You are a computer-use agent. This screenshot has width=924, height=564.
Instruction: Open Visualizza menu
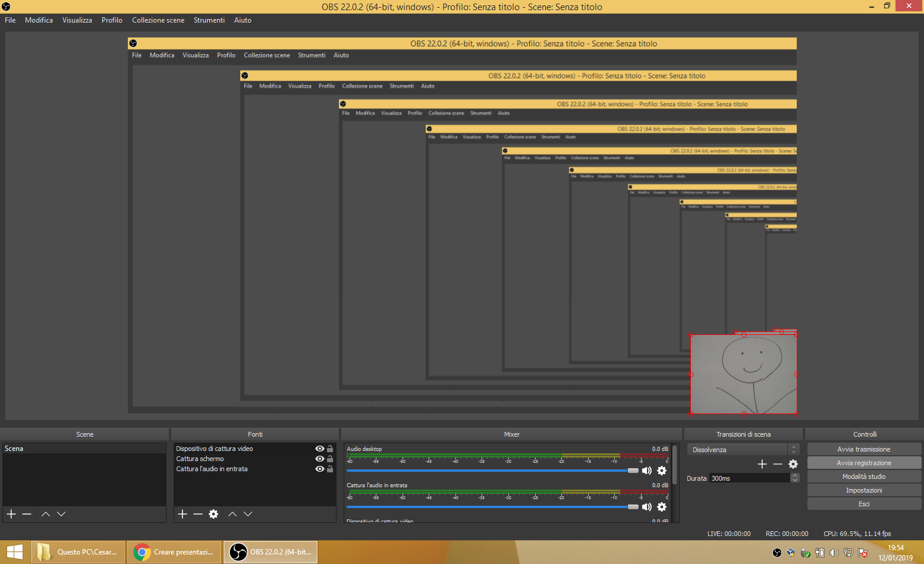point(77,20)
